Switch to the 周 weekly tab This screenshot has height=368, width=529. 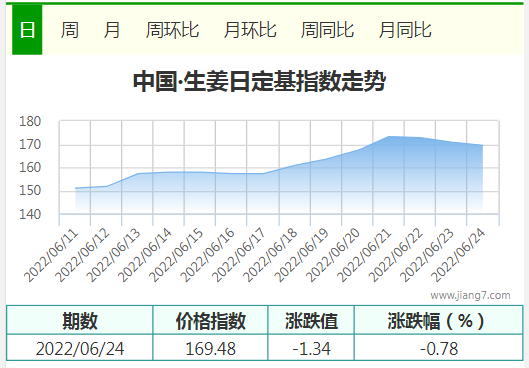pos(70,30)
